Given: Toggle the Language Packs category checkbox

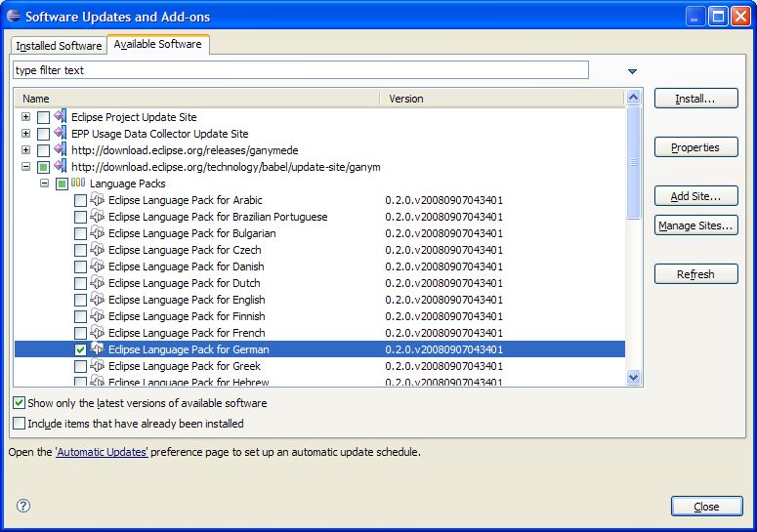Looking at the screenshot, I should (62, 184).
